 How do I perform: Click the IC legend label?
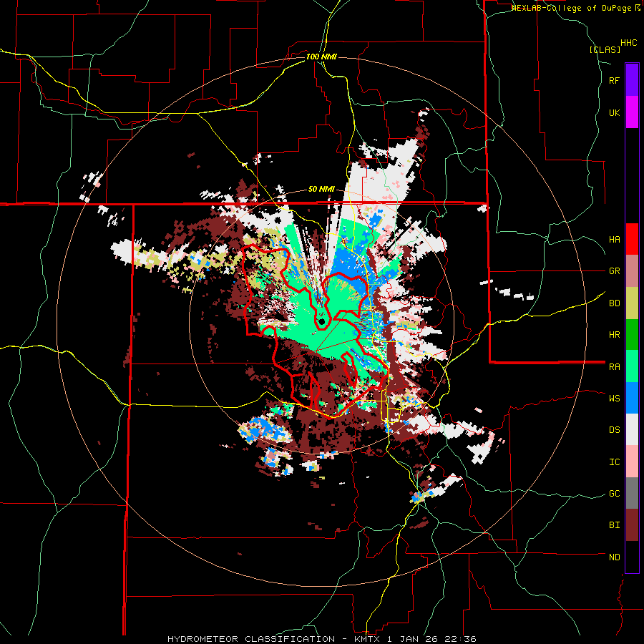(x=615, y=462)
